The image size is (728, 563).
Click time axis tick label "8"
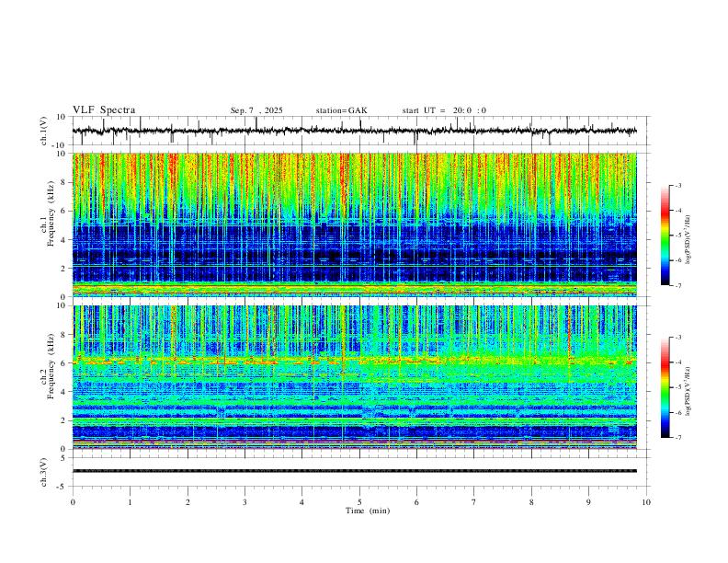(531, 502)
